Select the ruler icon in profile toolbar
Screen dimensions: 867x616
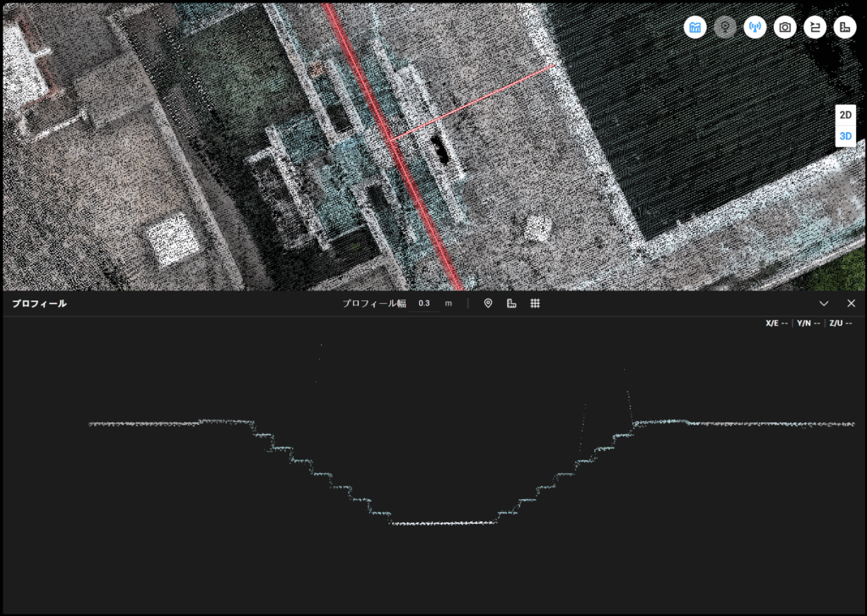pos(511,304)
